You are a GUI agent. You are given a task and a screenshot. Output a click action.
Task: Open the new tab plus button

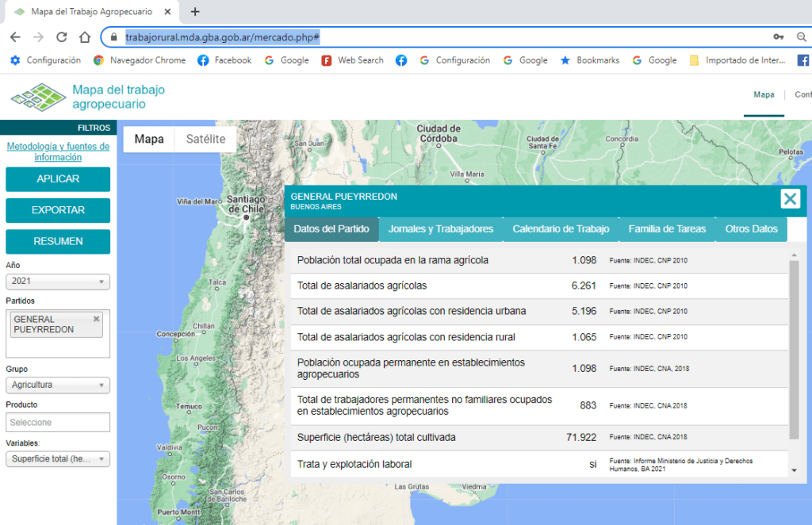(195, 12)
